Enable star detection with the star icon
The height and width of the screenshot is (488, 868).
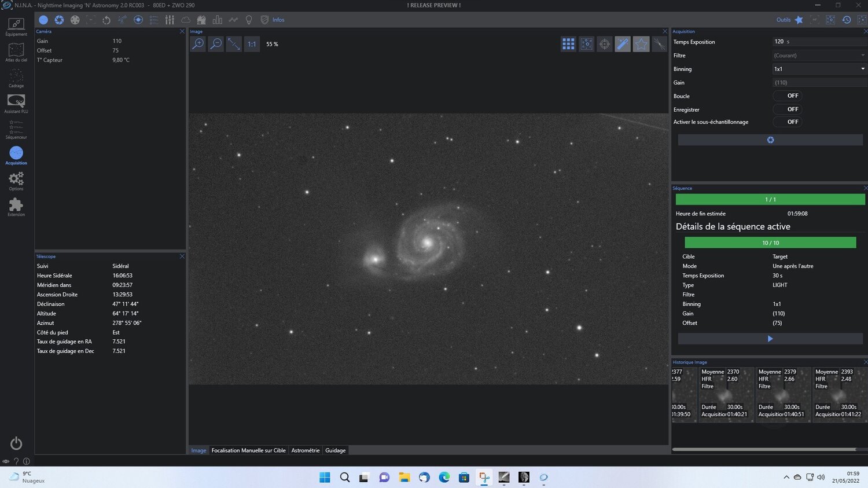coord(641,44)
